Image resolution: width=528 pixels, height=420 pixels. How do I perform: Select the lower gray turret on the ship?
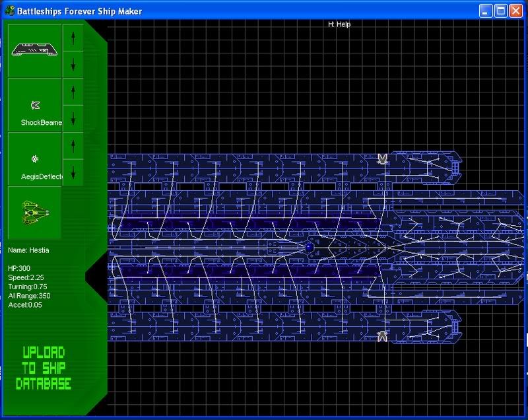(x=382, y=337)
